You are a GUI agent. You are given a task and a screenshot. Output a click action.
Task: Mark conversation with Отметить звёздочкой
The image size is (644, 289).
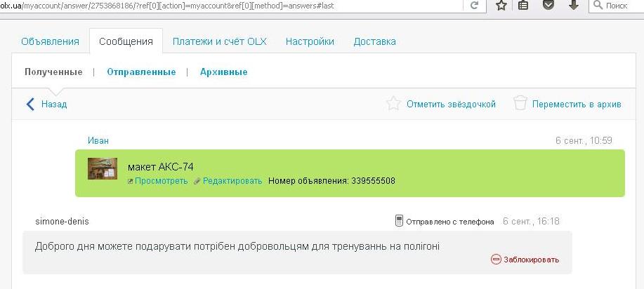(x=452, y=105)
